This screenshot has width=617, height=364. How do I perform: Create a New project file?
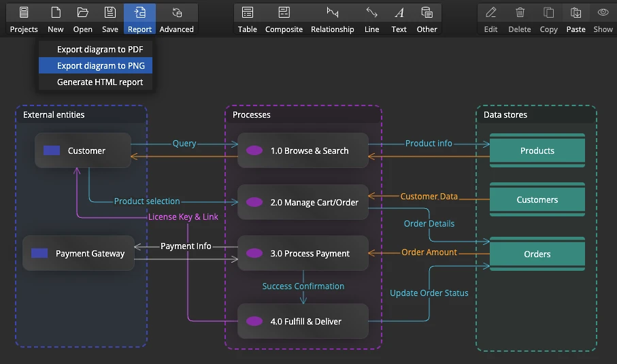pyautogui.click(x=56, y=13)
